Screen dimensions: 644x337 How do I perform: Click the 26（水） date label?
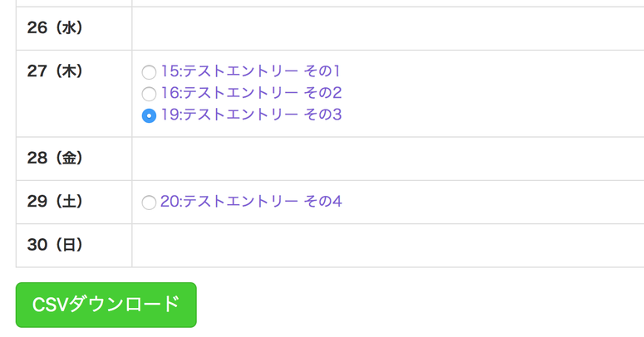click(x=55, y=28)
